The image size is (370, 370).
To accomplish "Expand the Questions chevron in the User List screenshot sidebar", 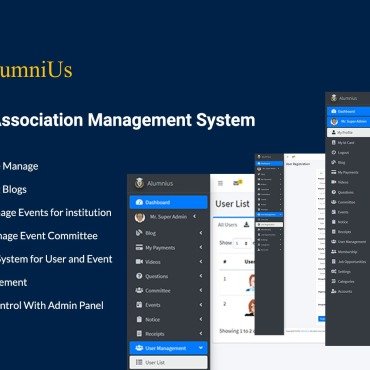I will click(x=201, y=276).
